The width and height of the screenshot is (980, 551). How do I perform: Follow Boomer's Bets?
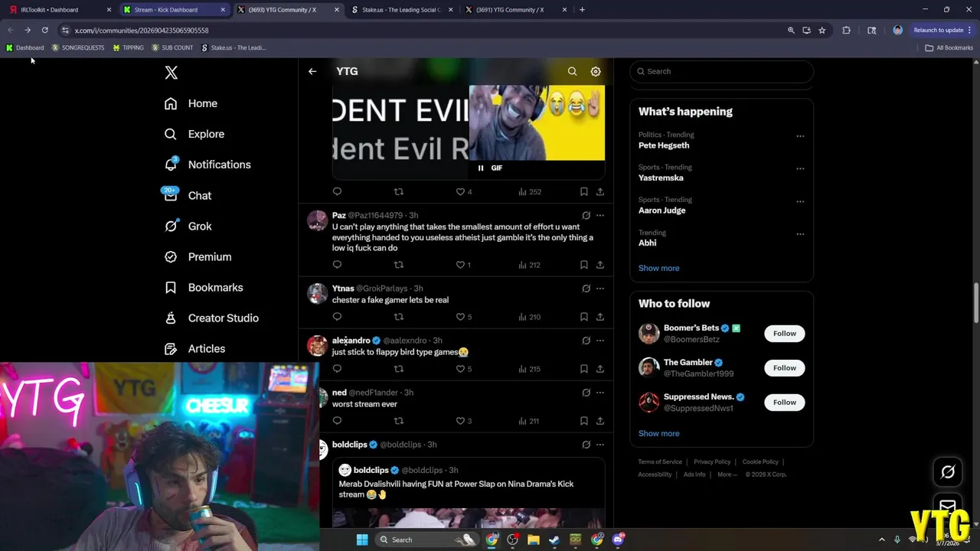pyautogui.click(x=784, y=334)
